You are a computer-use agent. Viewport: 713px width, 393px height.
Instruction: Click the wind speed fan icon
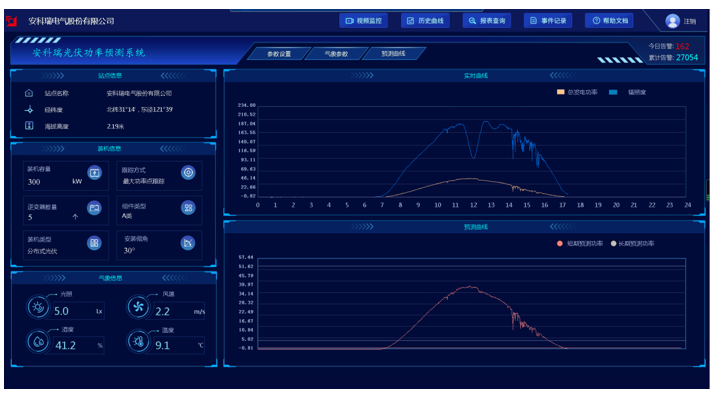pos(138,307)
